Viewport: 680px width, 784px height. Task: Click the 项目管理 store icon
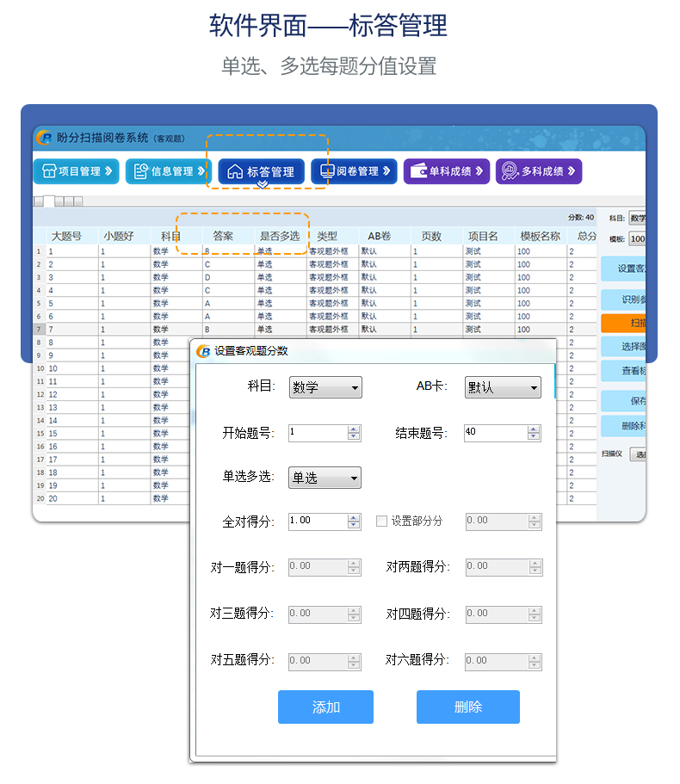point(49,171)
